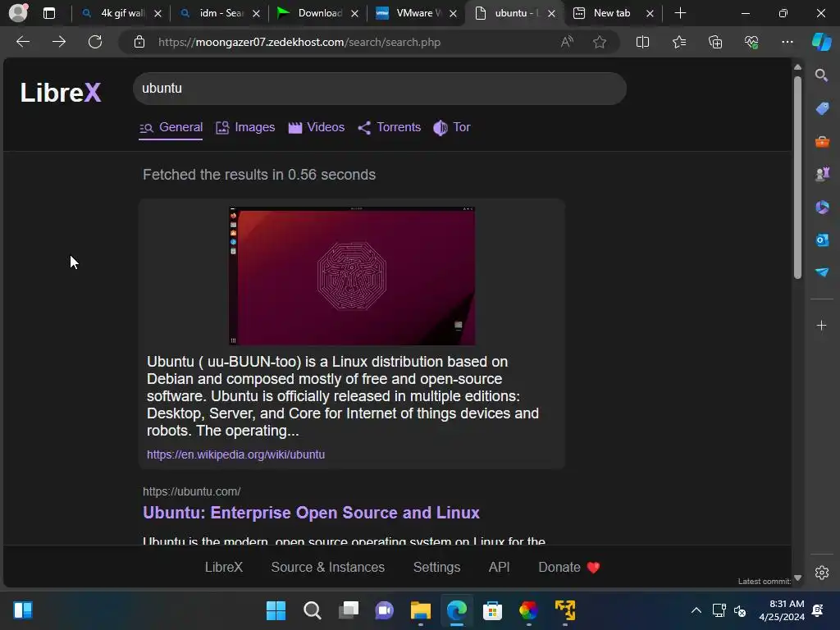
Task: Open the API footer link
Action: pos(500,568)
